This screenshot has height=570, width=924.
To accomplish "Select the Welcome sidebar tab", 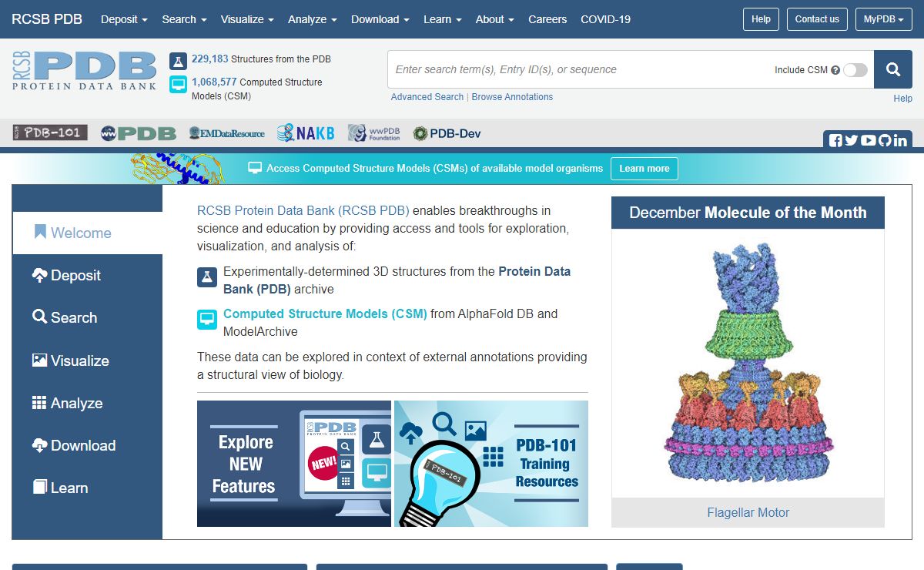I will pos(88,233).
